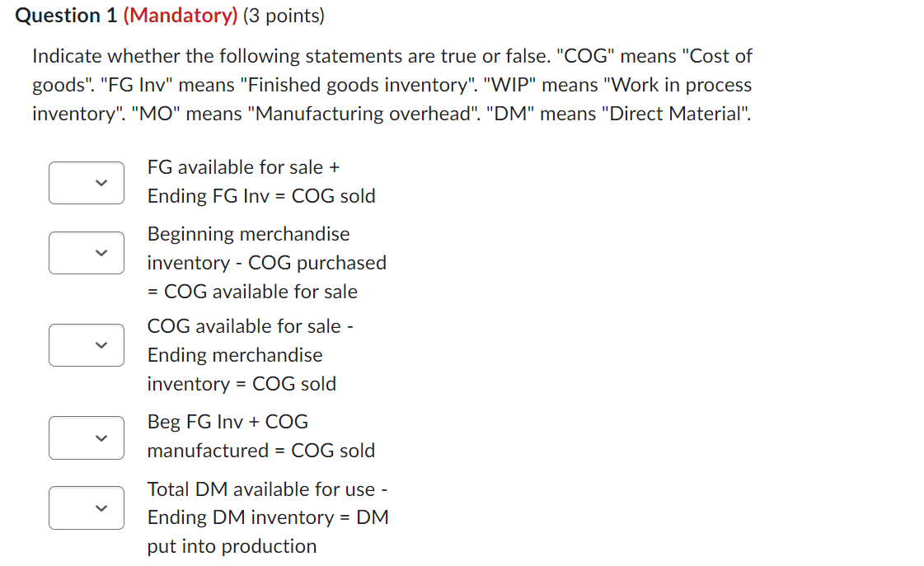Expand the dropdown next to 'COG available for sale' statement

(x=86, y=345)
